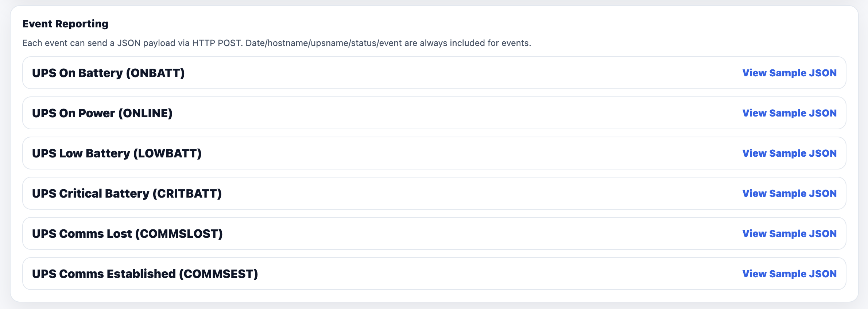This screenshot has height=309, width=868.
Task: Select the ONBATT event title
Action: (108, 73)
